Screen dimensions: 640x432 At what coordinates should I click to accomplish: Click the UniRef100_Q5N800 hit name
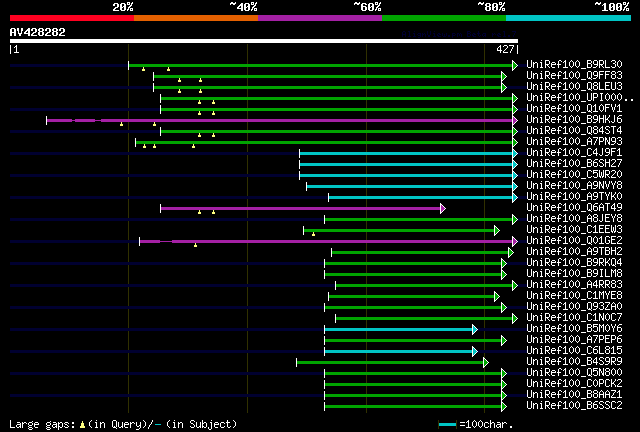point(574,373)
